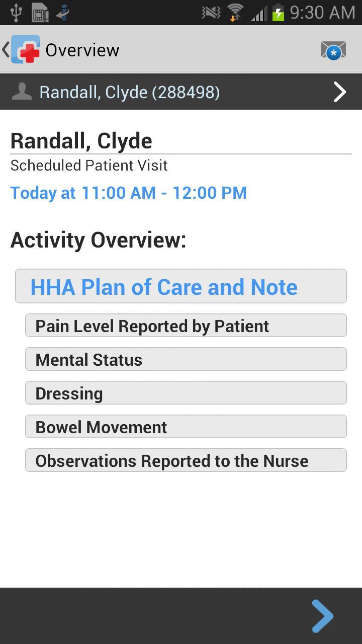Open the Mental Status activity
This screenshot has width=362, height=644.
click(x=186, y=359)
